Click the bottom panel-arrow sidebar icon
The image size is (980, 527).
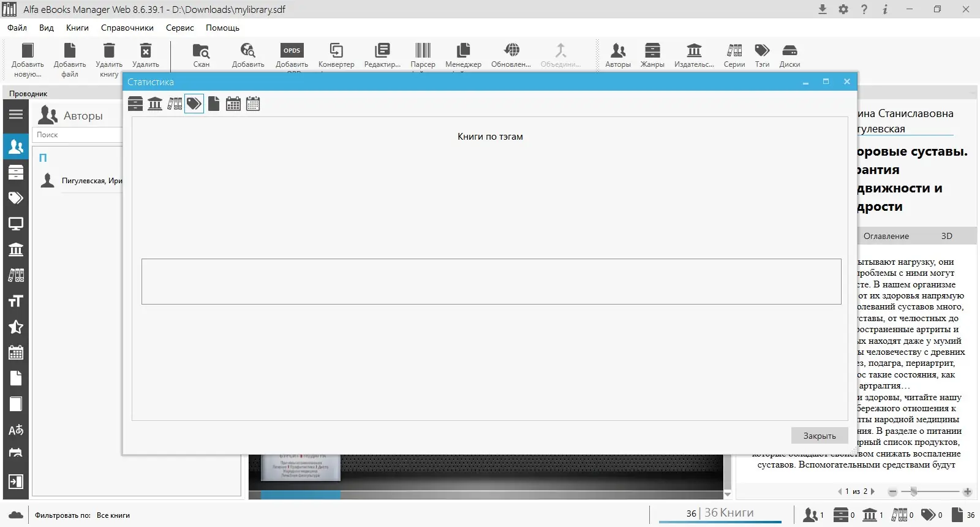click(16, 482)
